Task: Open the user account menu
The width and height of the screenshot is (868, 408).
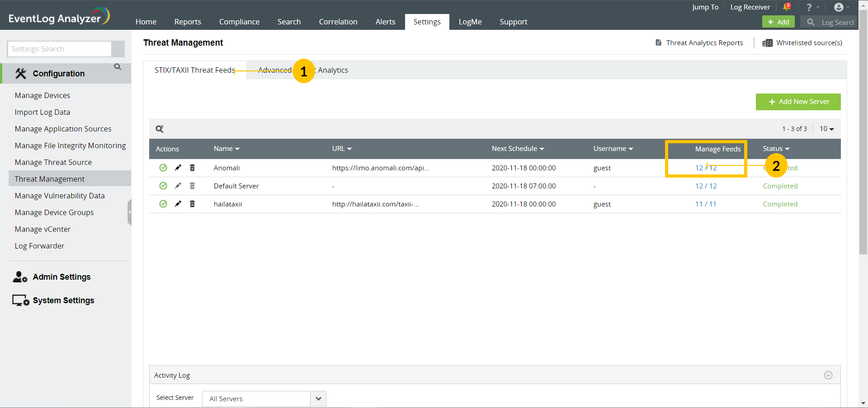Action: [839, 7]
